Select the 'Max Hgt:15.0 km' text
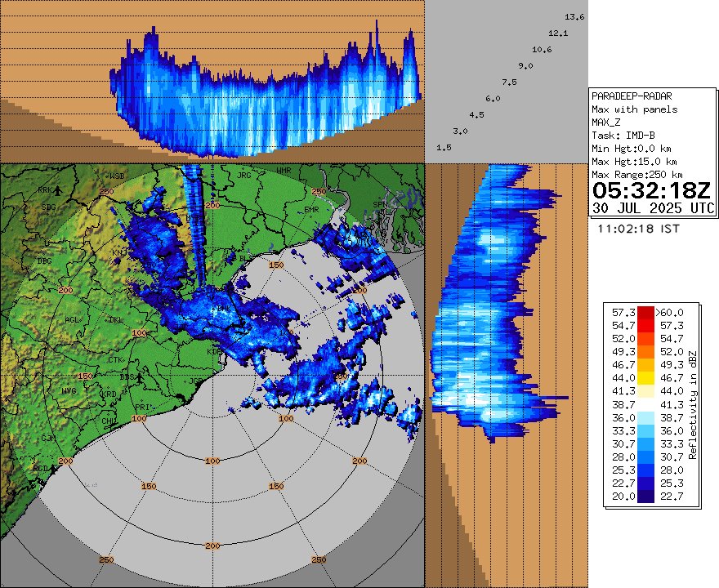This screenshot has width=719, height=588. click(x=634, y=162)
